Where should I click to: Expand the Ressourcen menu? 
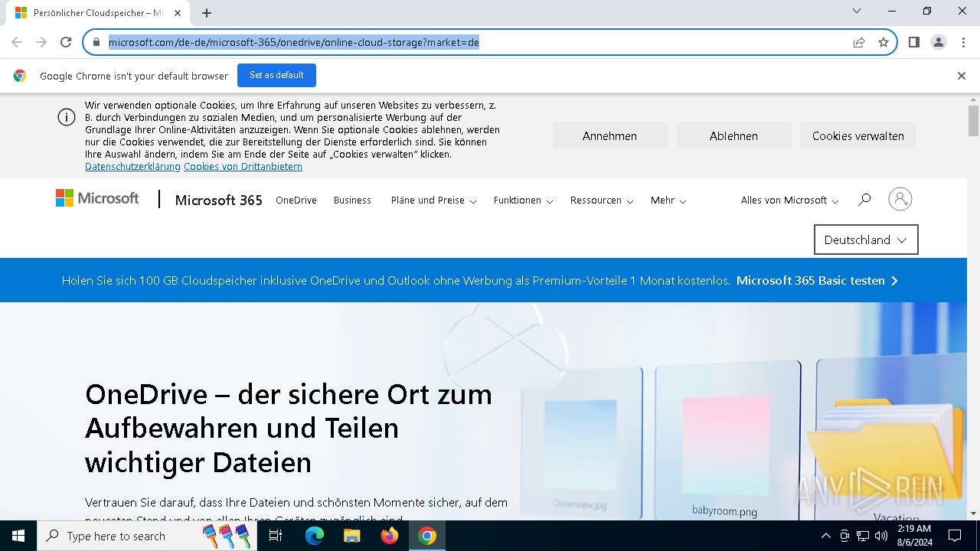click(602, 201)
